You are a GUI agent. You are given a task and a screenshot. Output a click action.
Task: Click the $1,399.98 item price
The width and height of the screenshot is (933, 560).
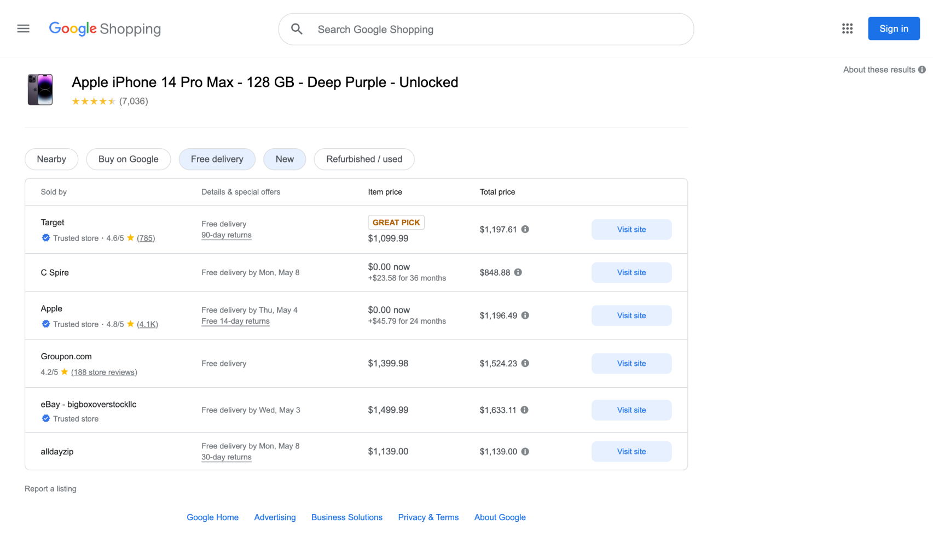pos(388,363)
